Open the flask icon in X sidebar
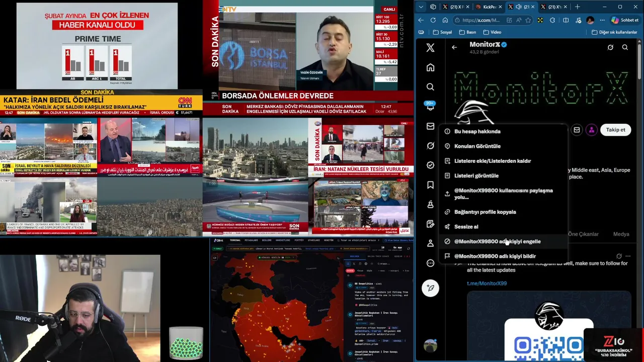Viewport: 644px width, 362px height. (430, 204)
